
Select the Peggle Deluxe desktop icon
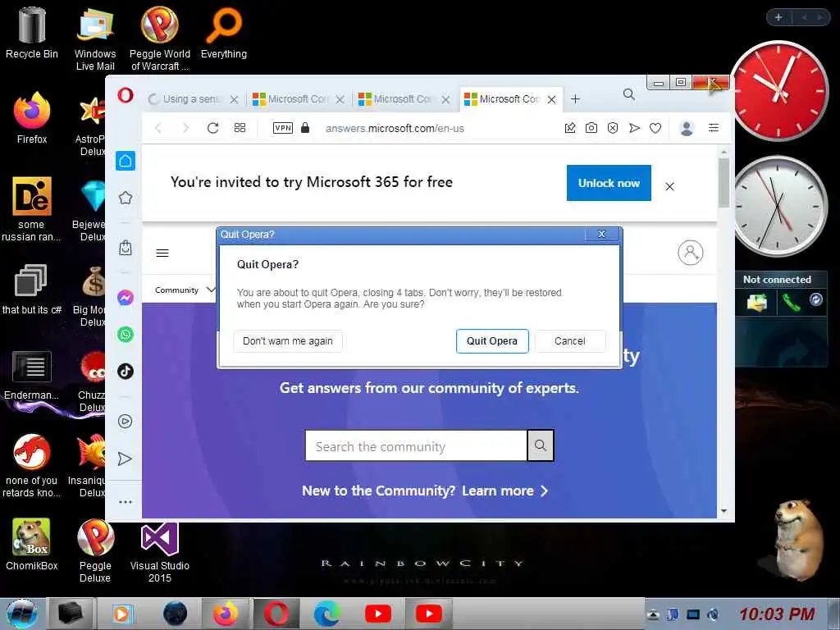pos(95,551)
